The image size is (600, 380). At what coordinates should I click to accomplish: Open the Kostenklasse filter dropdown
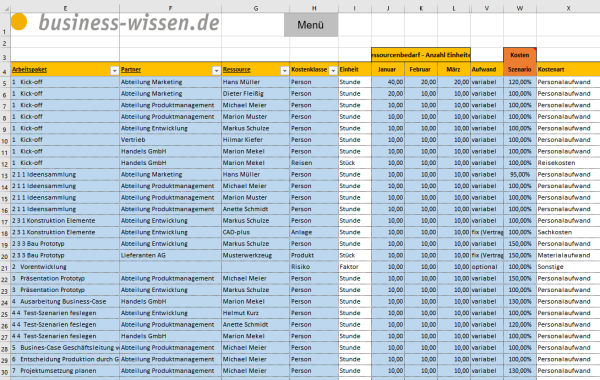pyautogui.click(x=333, y=71)
